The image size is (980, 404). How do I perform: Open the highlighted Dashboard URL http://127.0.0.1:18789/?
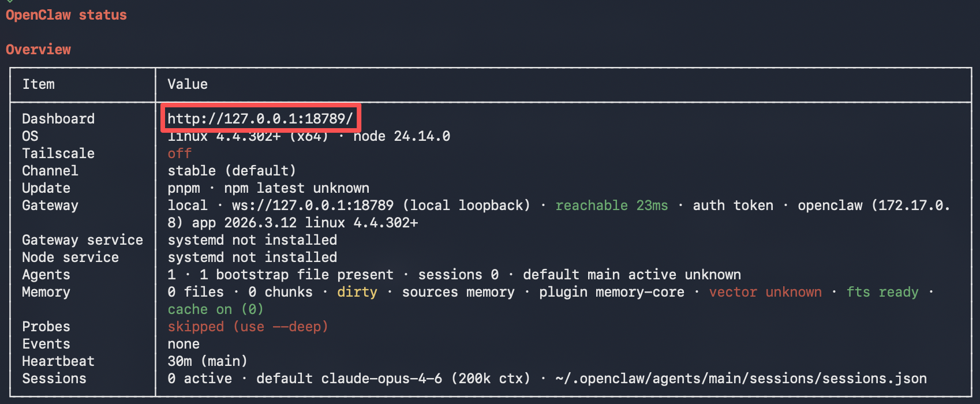(x=260, y=119)
